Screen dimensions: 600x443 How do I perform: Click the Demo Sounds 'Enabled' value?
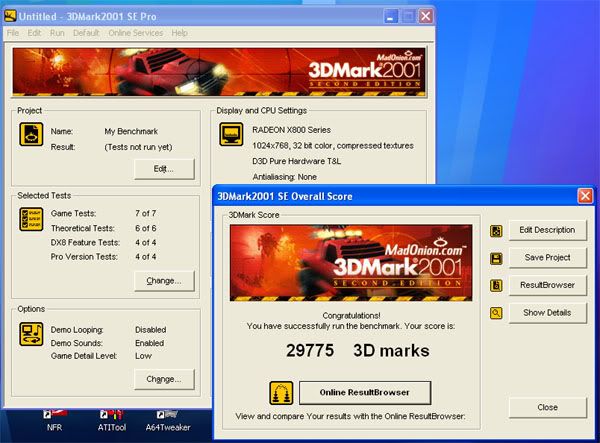149,343
